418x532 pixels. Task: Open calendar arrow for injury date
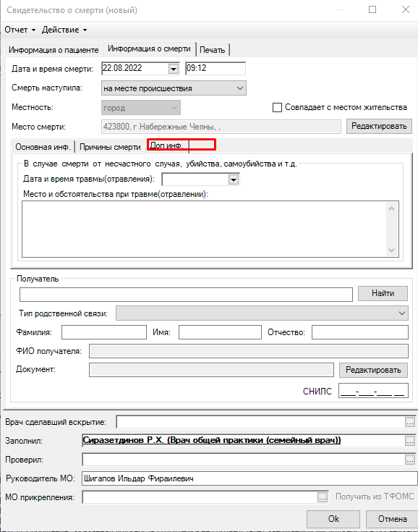[234, 180]
